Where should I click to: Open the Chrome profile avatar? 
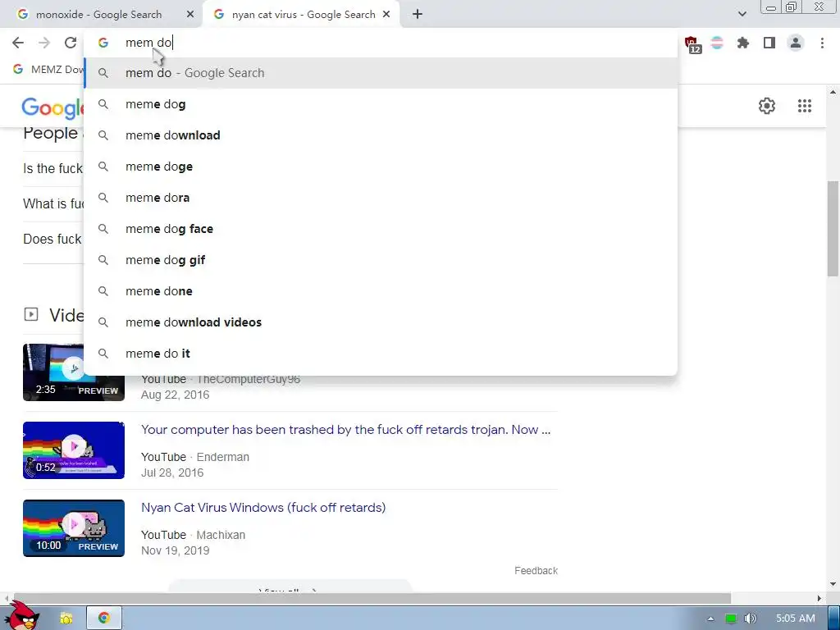[796, 43]
